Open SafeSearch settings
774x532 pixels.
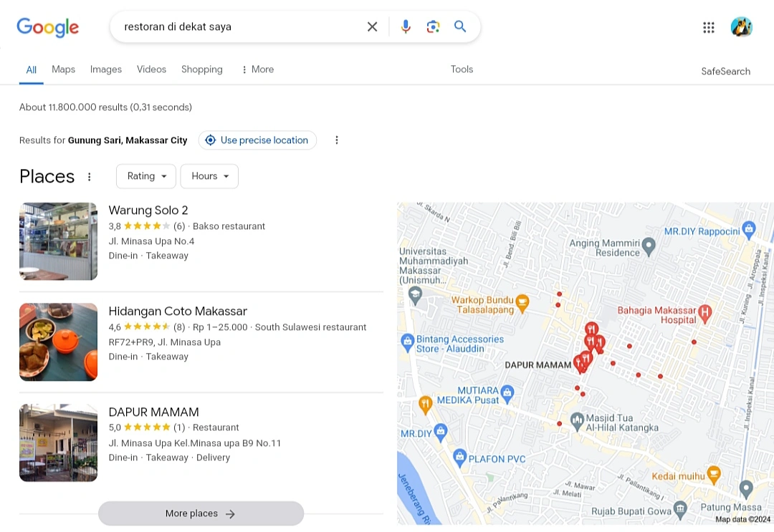pyautogui.click(x=725, y=72)
